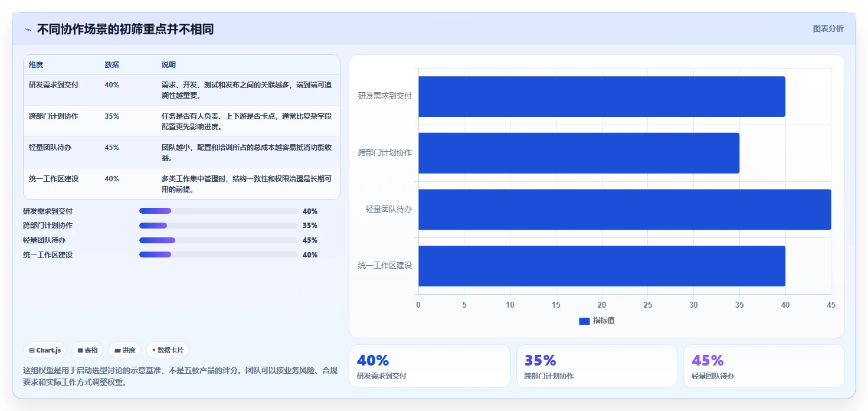868x411 pixels.
Task: Click the description starting 需求、开发、测试
Action: [247, 90]
